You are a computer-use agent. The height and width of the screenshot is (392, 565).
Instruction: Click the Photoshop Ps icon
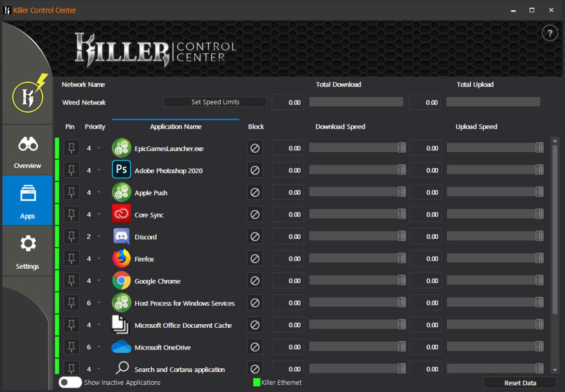coord(121,170)
